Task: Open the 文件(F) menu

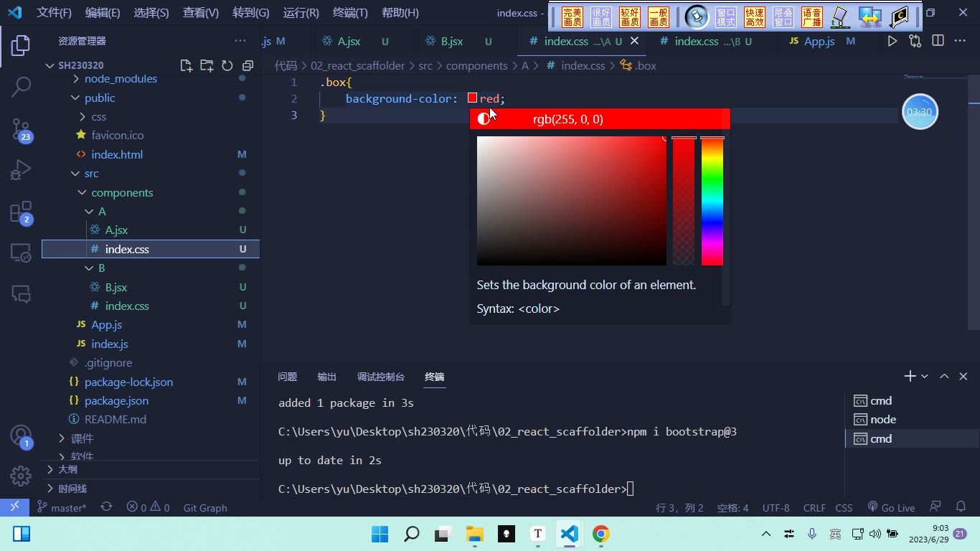Action: point(55,12)
